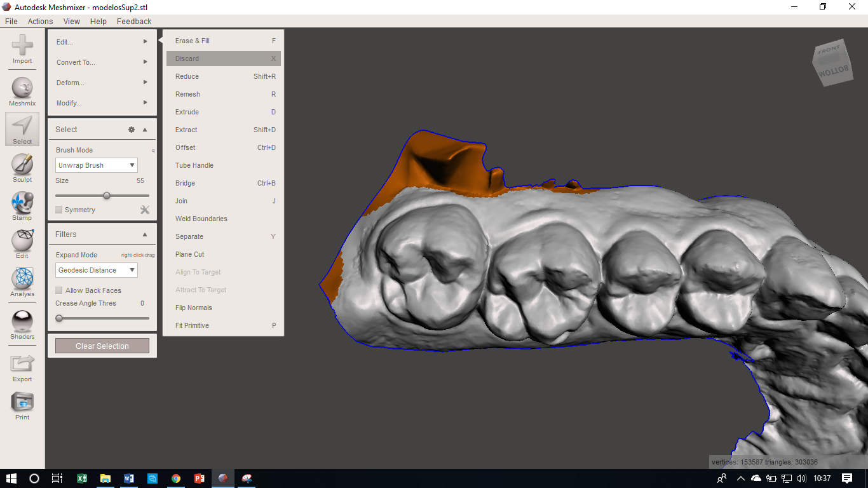Click the Import tool icon
868x488 pixels.
[22, 50]
